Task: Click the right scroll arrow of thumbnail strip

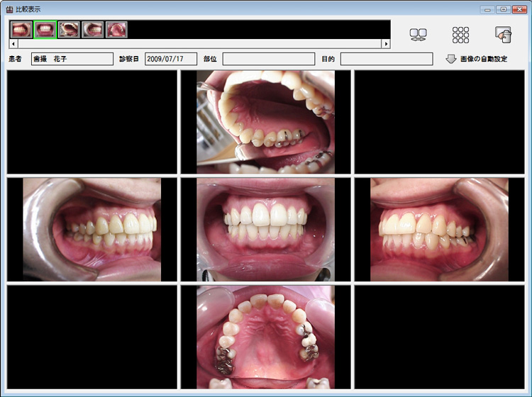Action: click(x=386, y=44)
